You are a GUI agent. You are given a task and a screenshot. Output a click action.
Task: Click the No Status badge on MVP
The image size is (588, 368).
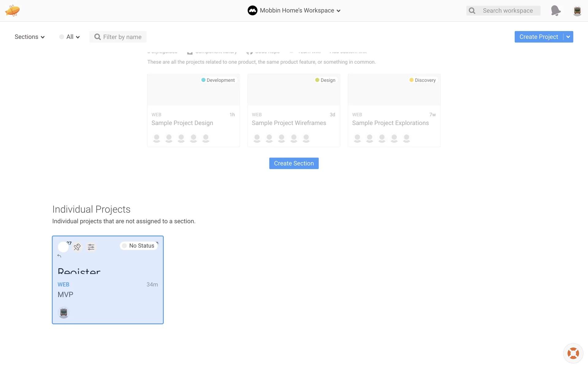[139, 246]
